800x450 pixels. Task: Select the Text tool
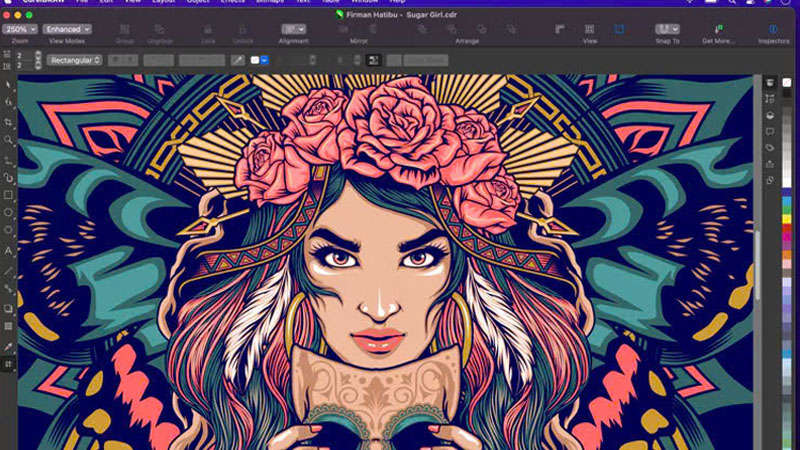click(9, 250)
